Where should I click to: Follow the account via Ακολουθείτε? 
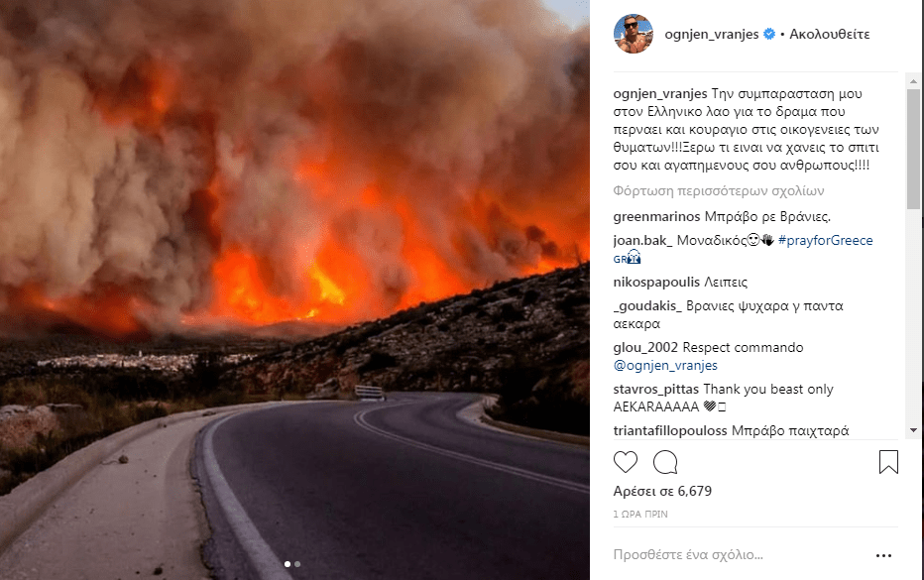tap(829, 34)
